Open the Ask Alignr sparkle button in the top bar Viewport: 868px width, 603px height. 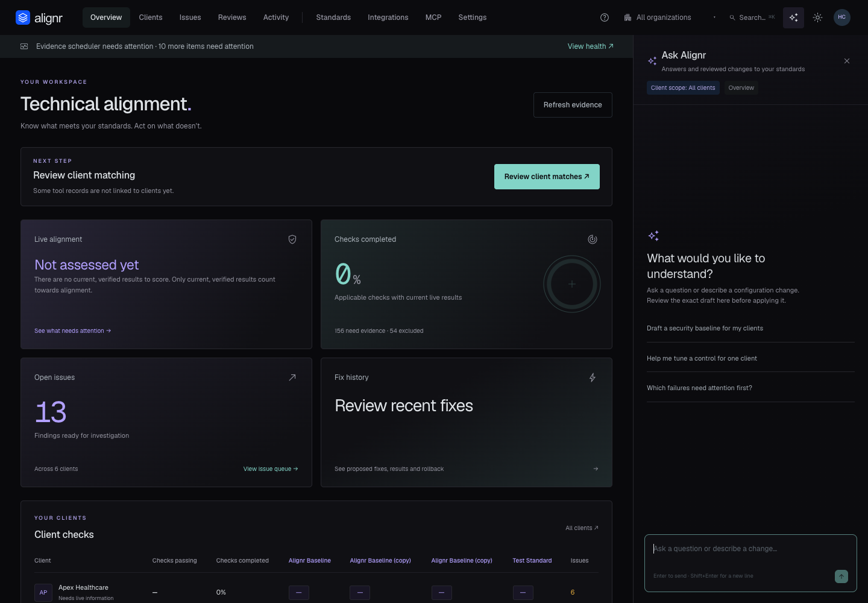(793, 17)
